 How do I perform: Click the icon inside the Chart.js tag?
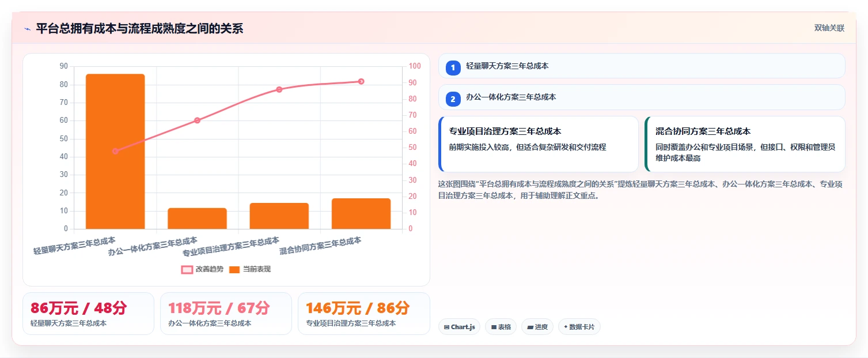(x=447, y=327)
